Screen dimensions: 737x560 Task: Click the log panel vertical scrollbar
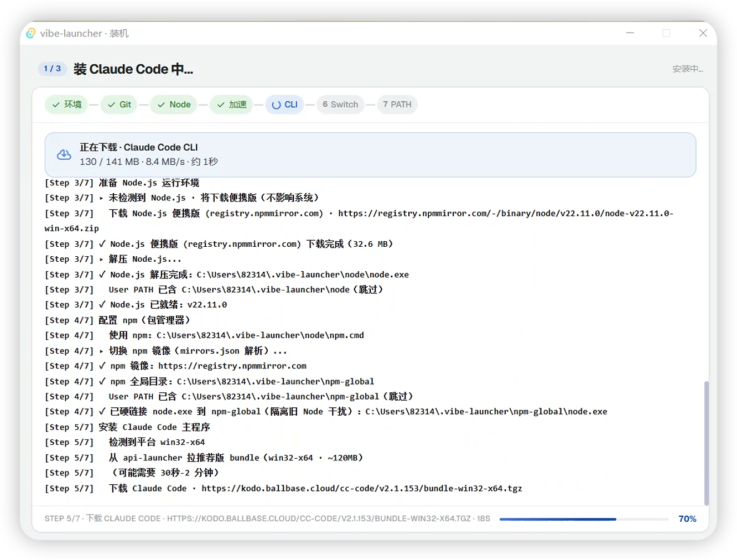pyautogui.click(x=707, y=443)
